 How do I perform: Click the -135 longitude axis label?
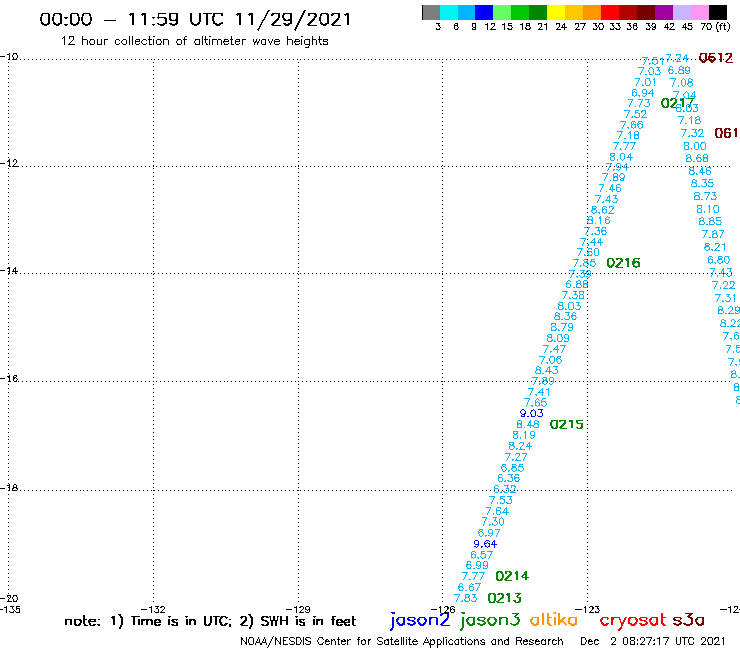10,609
